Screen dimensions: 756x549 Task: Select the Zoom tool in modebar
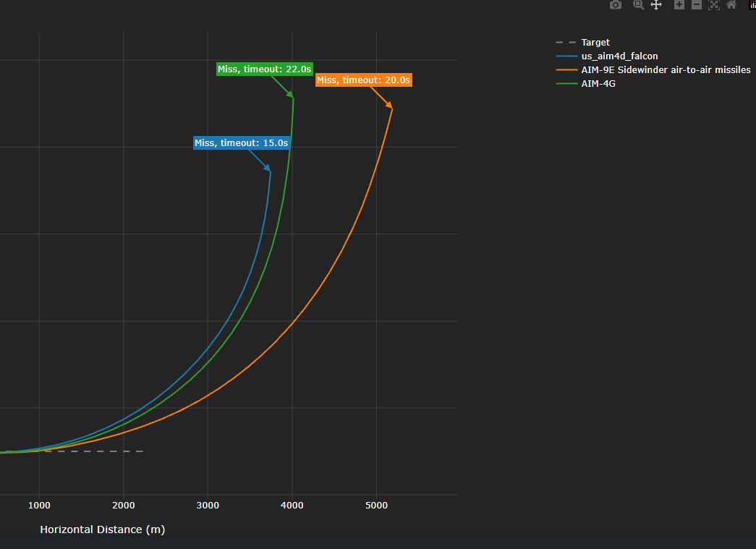point(638,5)
